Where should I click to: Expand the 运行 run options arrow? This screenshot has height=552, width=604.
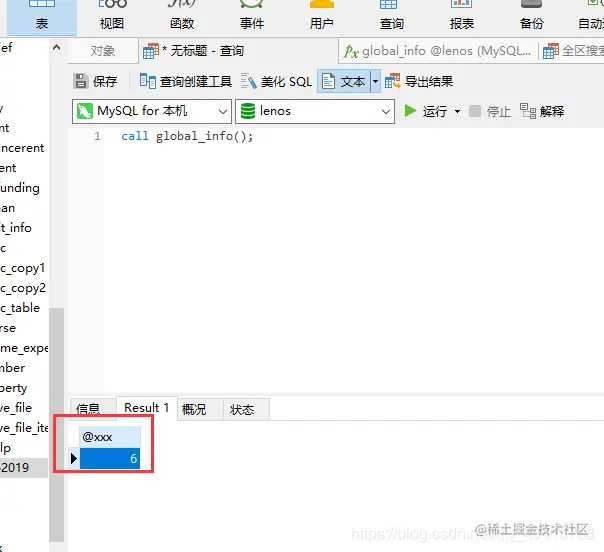pyautogui.click(x=457, y=112)
